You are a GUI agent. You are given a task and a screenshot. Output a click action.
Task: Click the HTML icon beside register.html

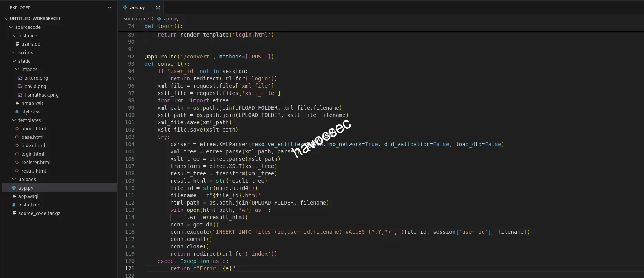tap(17, 163)
